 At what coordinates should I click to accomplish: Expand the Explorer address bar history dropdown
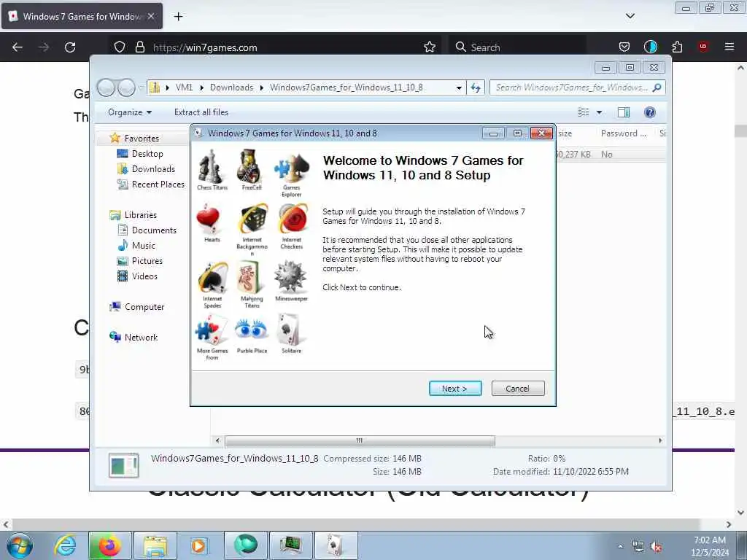coord(459,87)
